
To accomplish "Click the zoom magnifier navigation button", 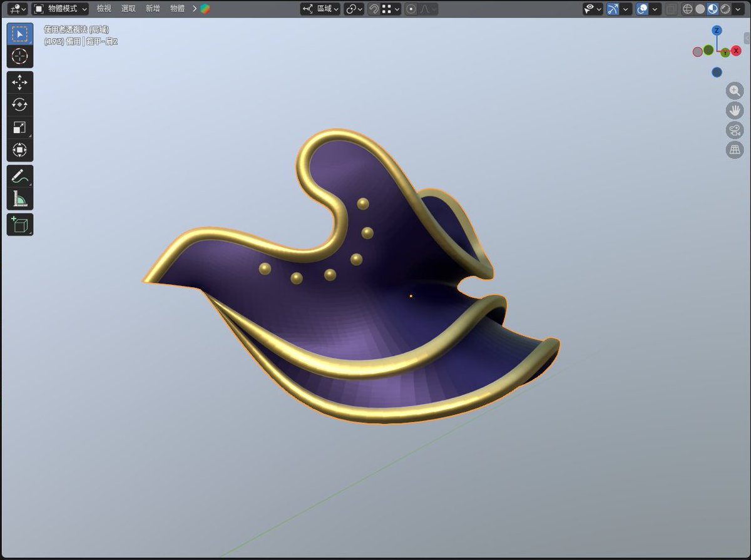I will (x=734, y=91).
